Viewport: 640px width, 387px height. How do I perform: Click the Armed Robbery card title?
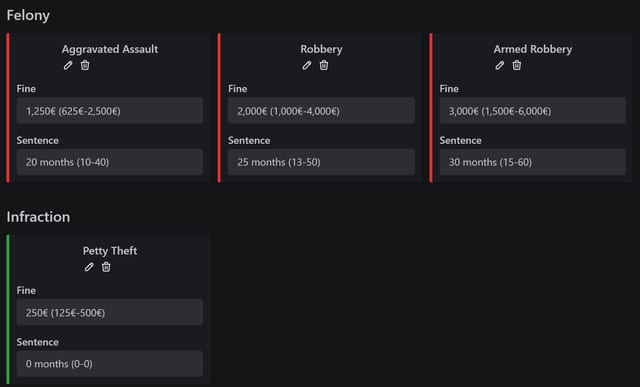click(x=533, y=49)
